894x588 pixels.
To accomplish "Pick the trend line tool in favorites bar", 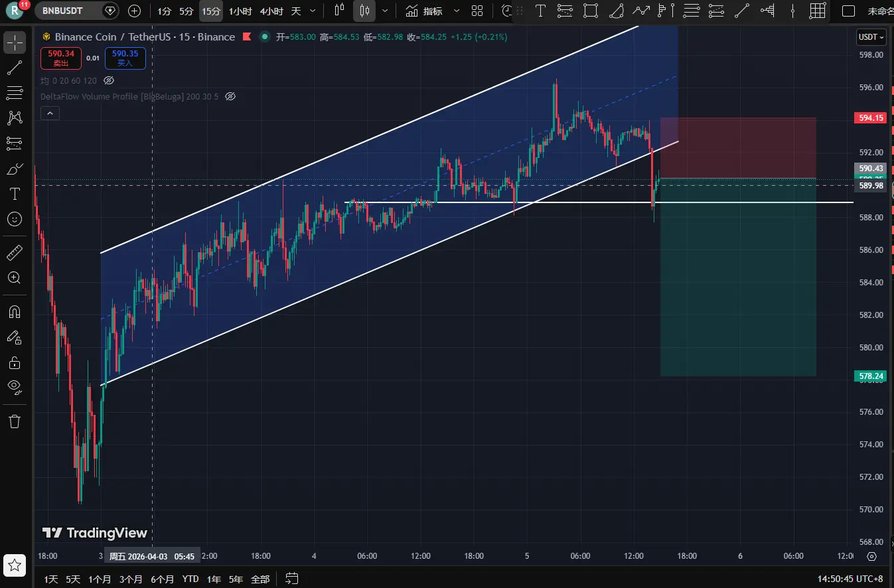I will pos(742,11).
